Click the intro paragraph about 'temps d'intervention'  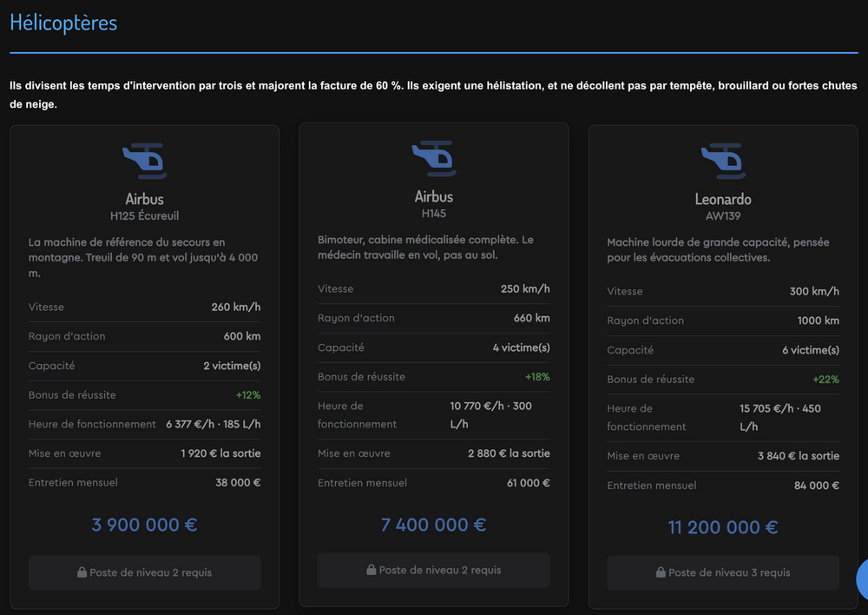click(433, 95)
